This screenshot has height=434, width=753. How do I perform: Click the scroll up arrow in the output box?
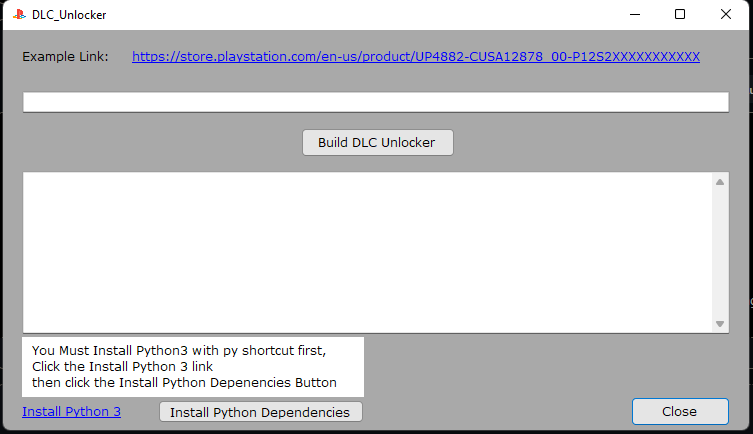point(719,182)
